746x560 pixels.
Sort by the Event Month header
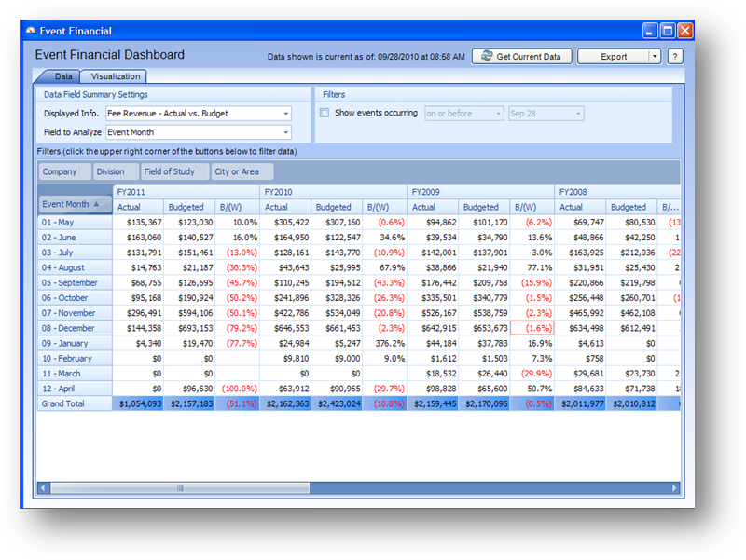(x=75, y=204)
